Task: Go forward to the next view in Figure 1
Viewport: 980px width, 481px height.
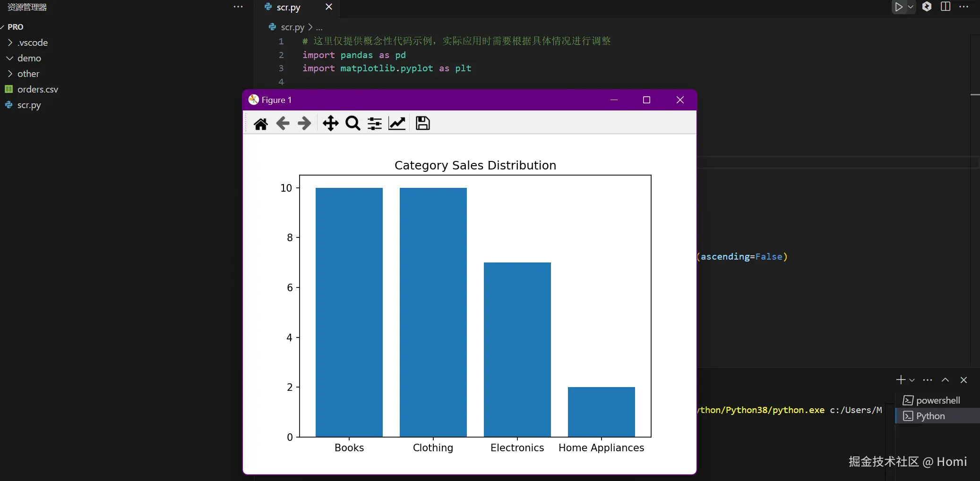Action: [x=305, y=124]
